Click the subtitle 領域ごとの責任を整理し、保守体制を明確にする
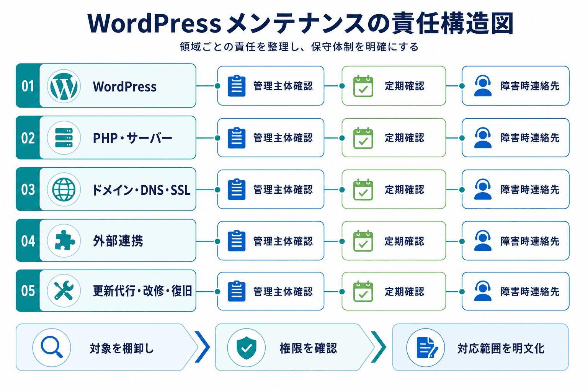The height and width of the screenshot is (392, 588). click(x=299, y=47)
